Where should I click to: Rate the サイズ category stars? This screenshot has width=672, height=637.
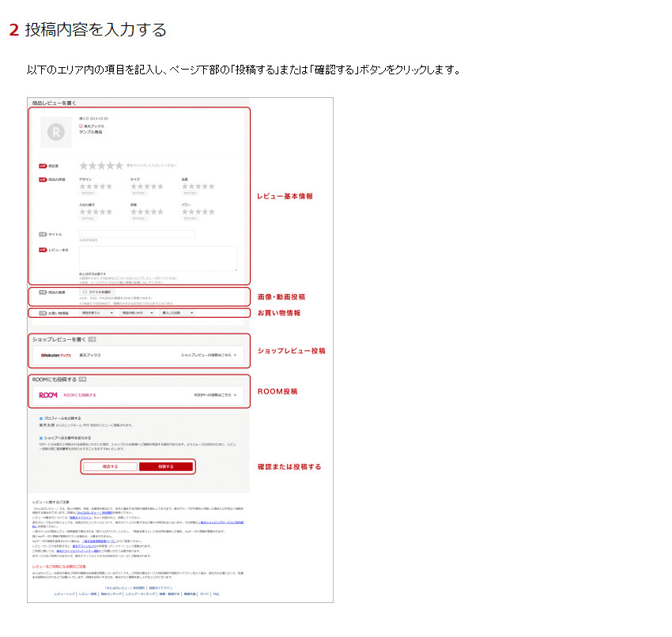pos(146,187)
